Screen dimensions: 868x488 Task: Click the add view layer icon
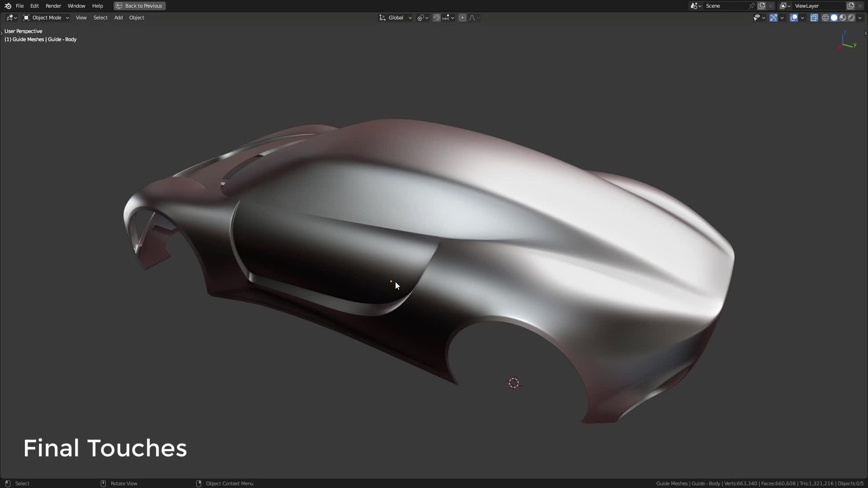(851, 6)
